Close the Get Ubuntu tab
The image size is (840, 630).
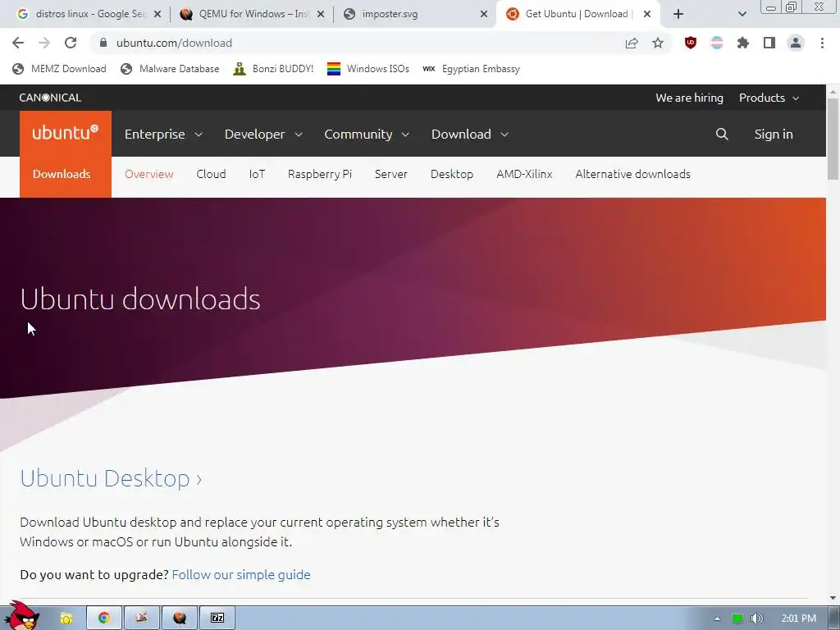(x=647, y=14)
